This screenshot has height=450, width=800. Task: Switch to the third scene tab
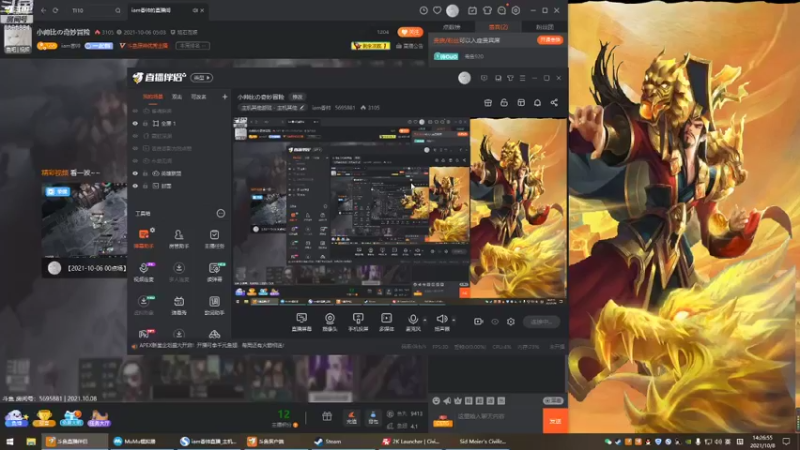198,96
